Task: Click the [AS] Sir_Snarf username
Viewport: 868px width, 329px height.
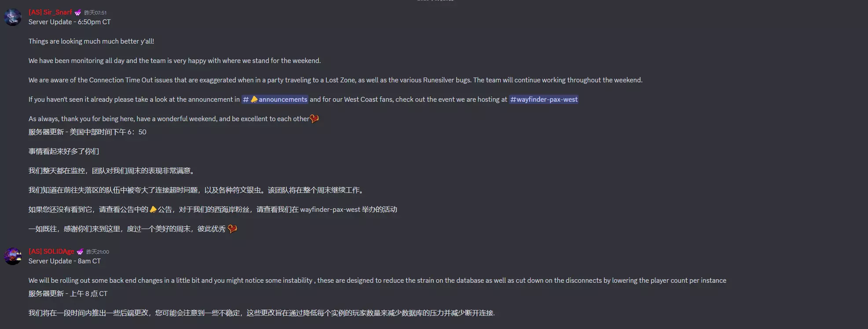Action: (50, 12)
